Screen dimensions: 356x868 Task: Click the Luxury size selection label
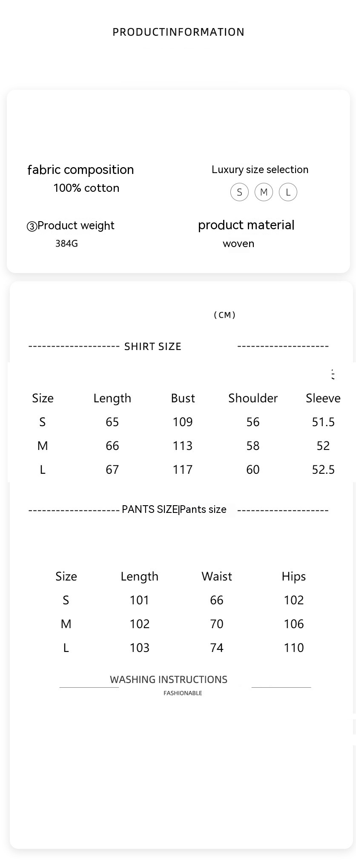[x=260, y=170]
